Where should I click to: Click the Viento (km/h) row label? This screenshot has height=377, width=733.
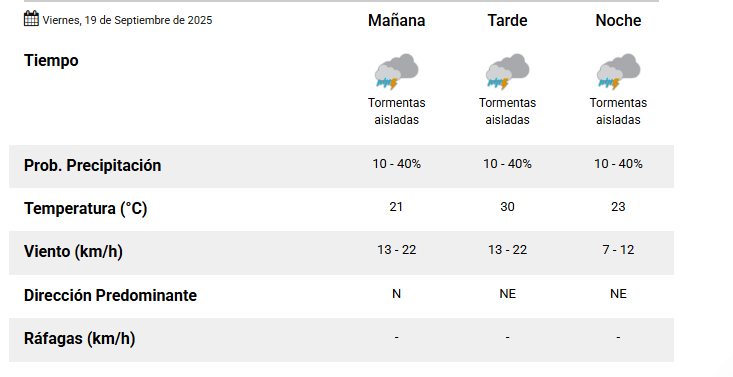(x=73, y=252)
